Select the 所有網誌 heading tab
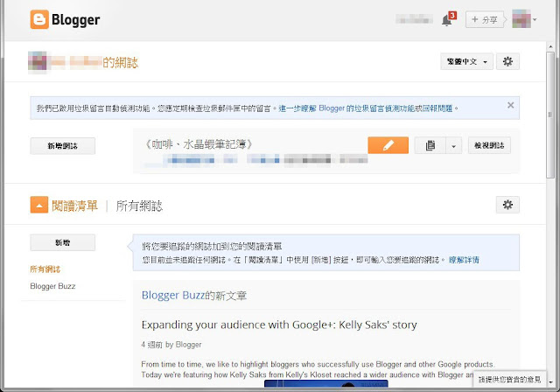Viewport: 560px width, 392px height. (139, 206)
